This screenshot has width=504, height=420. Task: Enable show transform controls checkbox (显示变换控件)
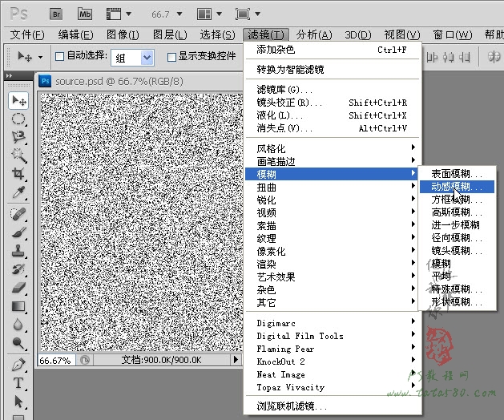(171, 57)
